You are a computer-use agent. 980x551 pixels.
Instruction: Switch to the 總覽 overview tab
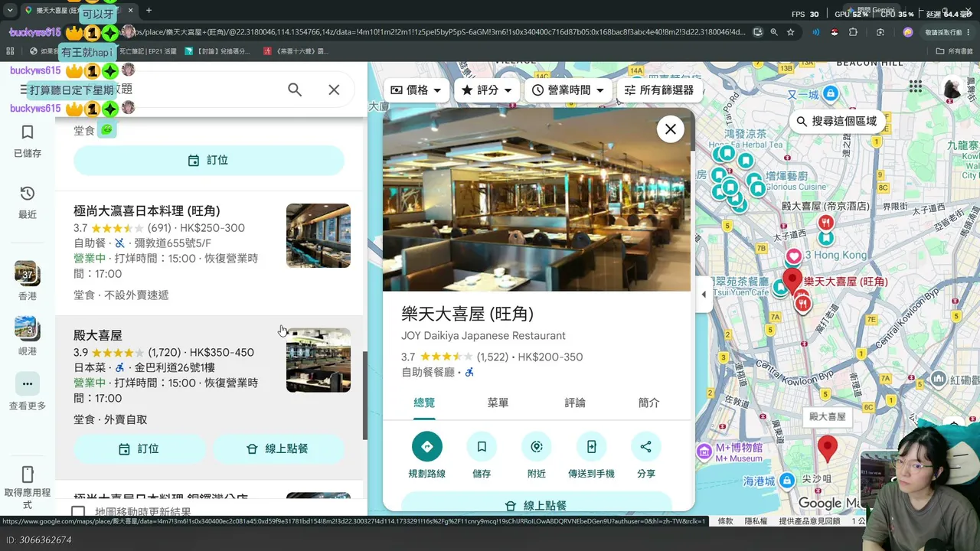pyautogui.click(x=424, y=403)
